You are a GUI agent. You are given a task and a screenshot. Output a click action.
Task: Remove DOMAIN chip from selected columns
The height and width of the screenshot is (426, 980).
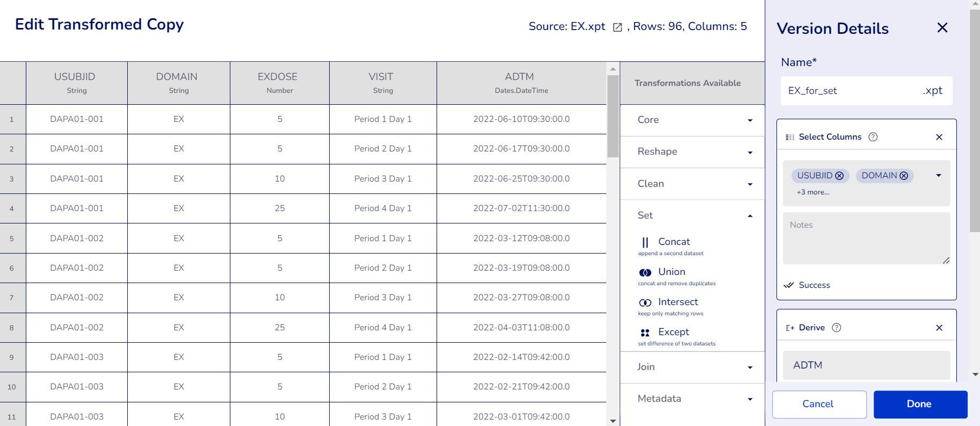point(904,176)
